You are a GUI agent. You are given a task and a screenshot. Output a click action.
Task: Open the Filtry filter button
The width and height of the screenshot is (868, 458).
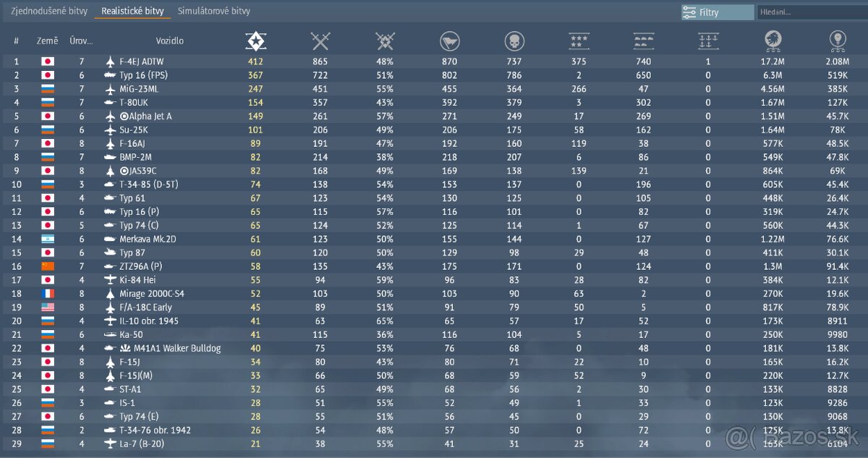click(x=717, y=12)
